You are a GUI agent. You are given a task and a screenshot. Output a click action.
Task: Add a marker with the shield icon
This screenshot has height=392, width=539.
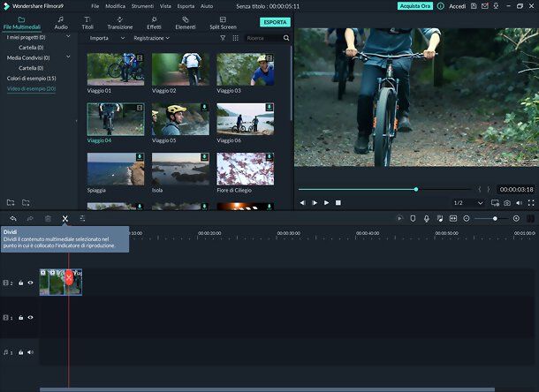tap(413, 218)
